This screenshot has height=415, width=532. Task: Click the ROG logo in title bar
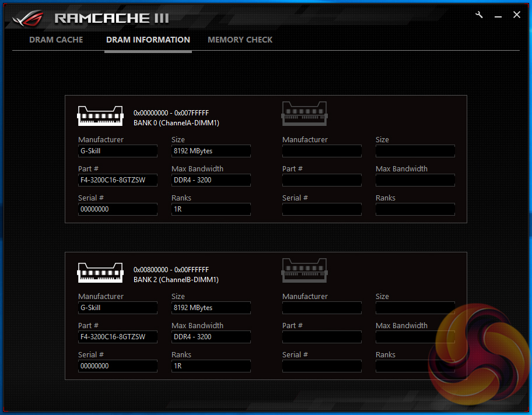pos(28,18)
